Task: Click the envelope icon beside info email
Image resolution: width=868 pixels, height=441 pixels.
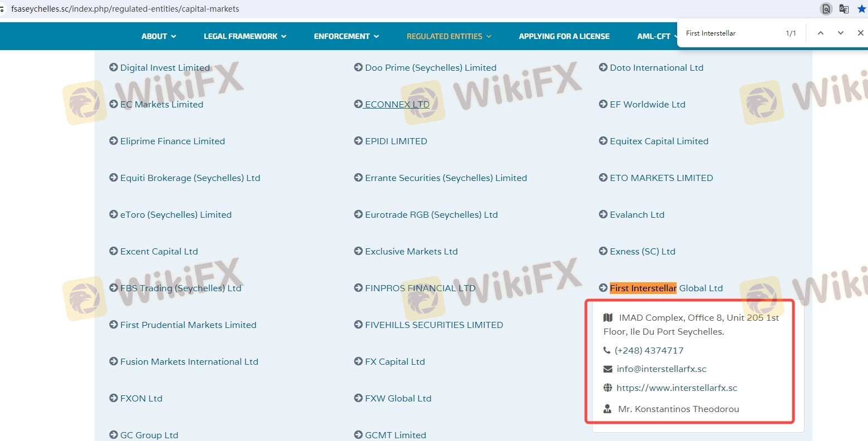Action: [608, 369]
